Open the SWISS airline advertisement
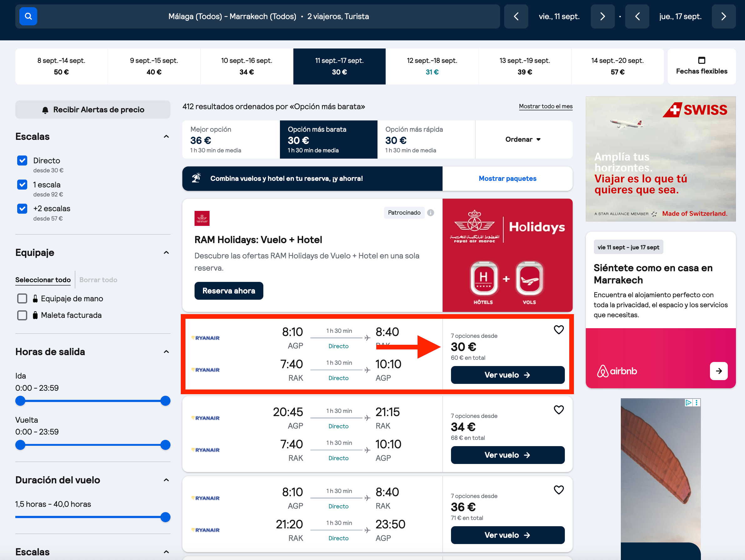The image size is (745, 560). tap(661, 159)
